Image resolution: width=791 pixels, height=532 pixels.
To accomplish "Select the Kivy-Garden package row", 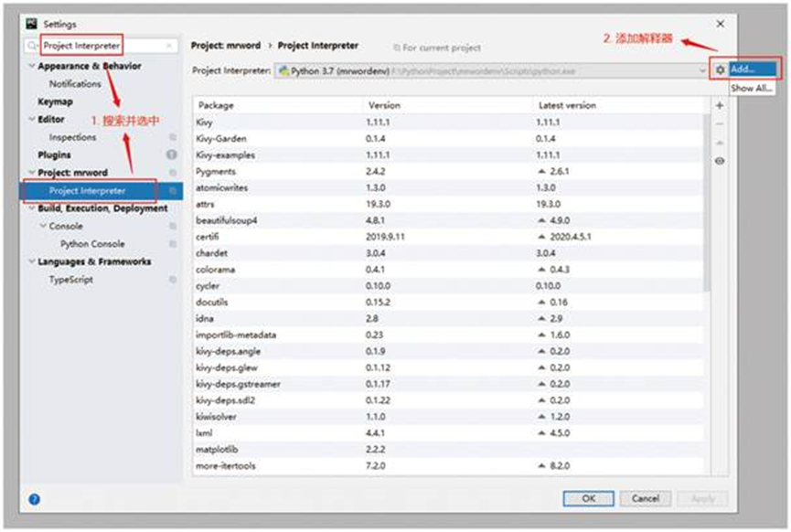I will [448, 139].
